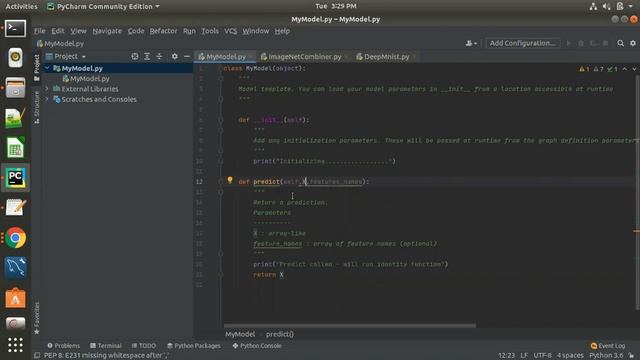Open the Tools menu

pyautogui.click(x=210, y=31)
